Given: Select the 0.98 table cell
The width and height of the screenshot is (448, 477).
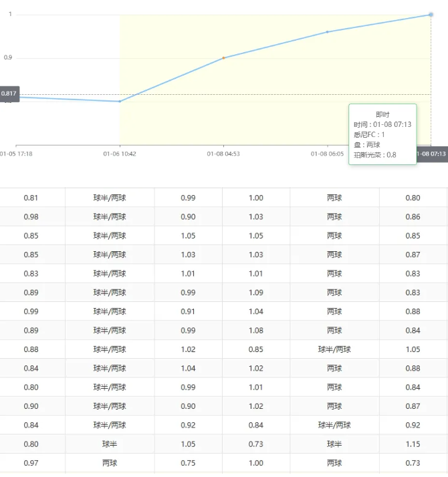Looking at the screenshot, I should click(x=31, y=217).
